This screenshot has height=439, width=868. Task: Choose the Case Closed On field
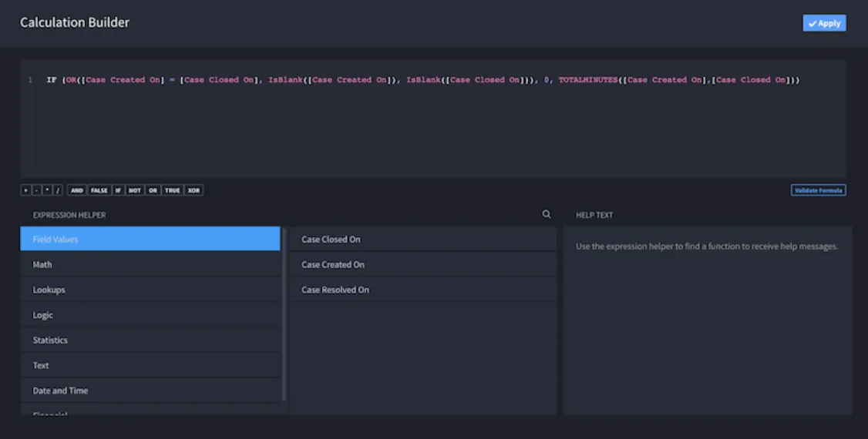tap(423, 239)
